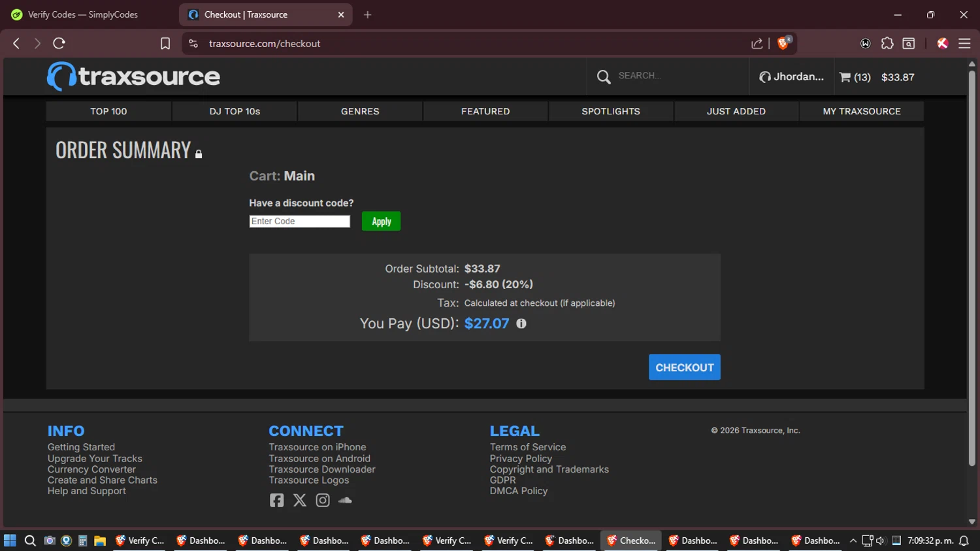The width and height of the screenshot is (980, 551).
Task: Open the FEATURED menu
Action: coord(485,111)
